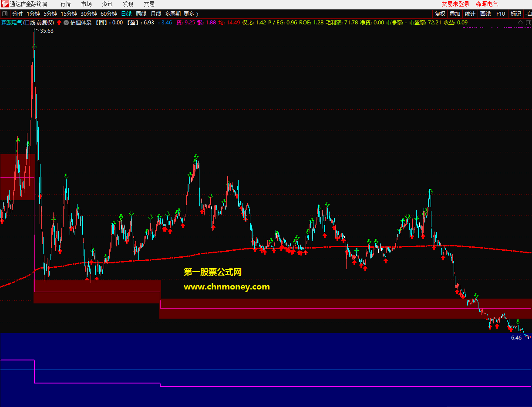Open the 交易 menu
Viewport: 532px width, 407px height.
tap(149, 4)
